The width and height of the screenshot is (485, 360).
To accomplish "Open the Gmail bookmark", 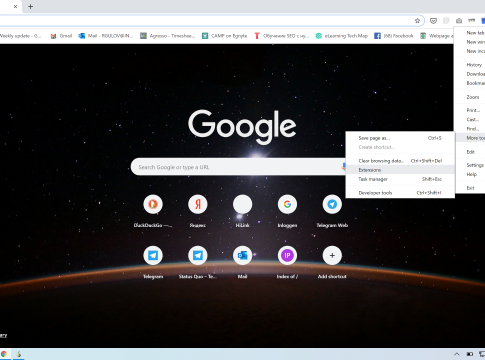I will (61, 36).
